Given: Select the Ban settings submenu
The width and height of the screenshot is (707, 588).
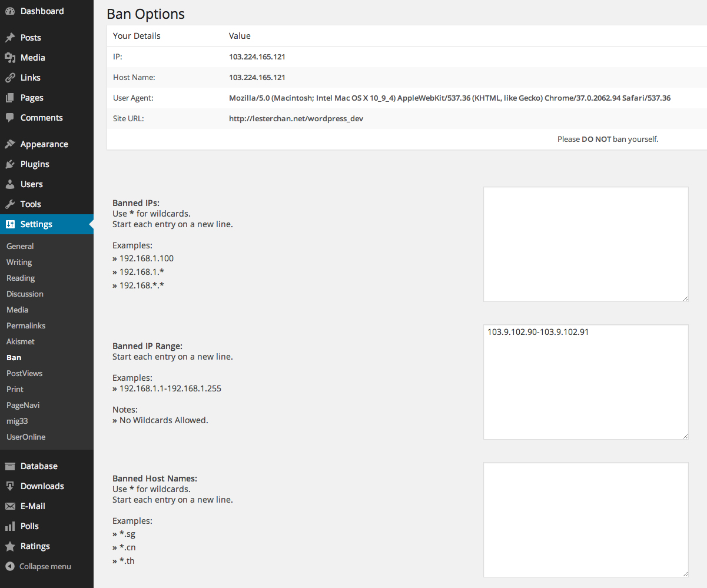Looking at the screenshot, I should 14,357.
